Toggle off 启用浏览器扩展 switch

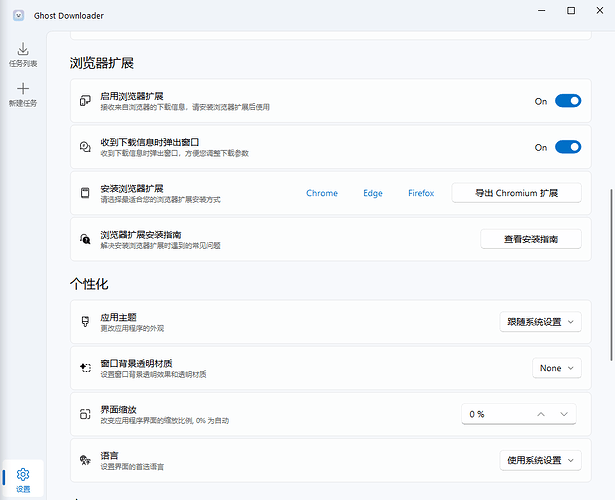click(567, 101)
